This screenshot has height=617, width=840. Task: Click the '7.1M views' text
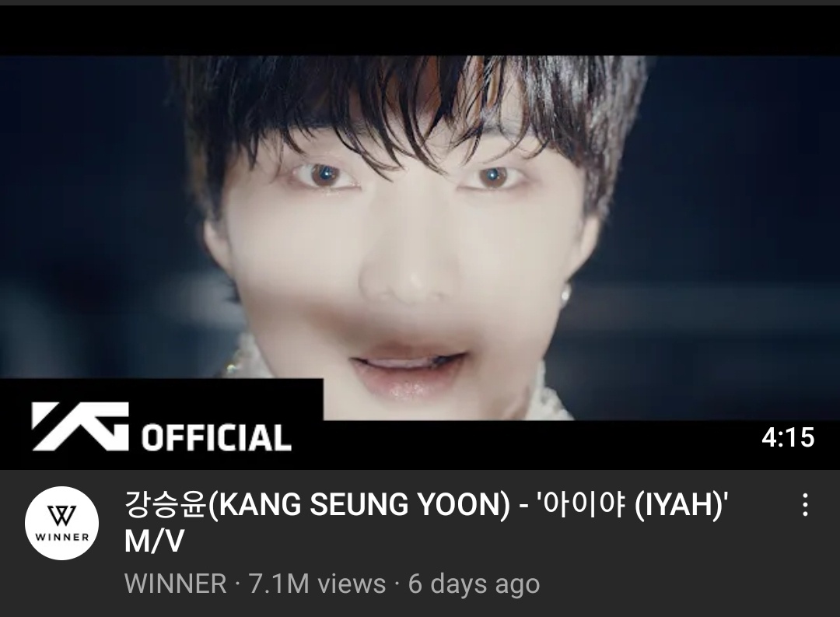click(317, 584)
